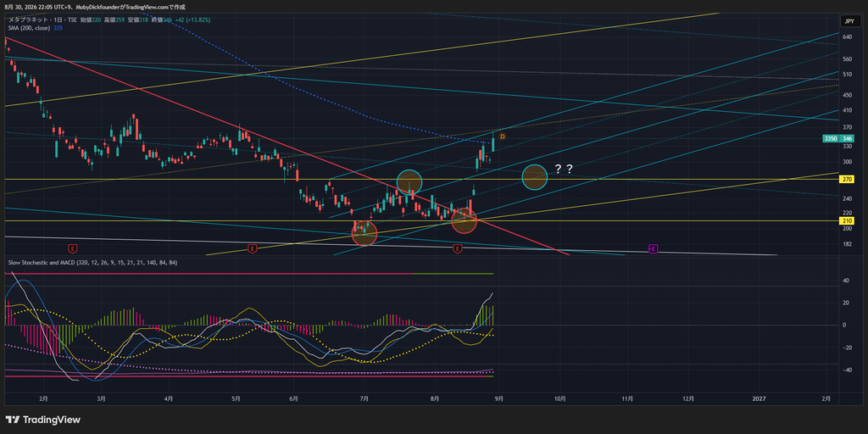Click the TradingView logo

pyautogui.click(x=42, y=420)
